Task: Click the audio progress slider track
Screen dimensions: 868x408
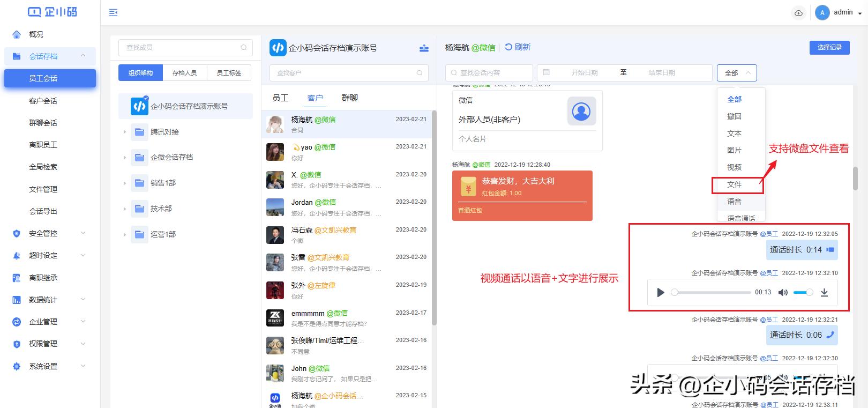Action: [x=711, y=292]
